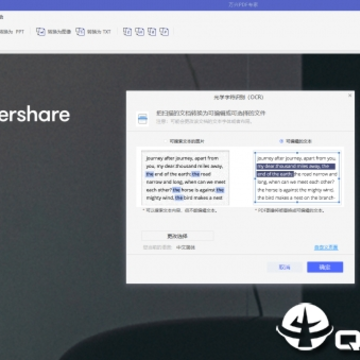Click the editable-text preview with selection handles

point(297,177)
